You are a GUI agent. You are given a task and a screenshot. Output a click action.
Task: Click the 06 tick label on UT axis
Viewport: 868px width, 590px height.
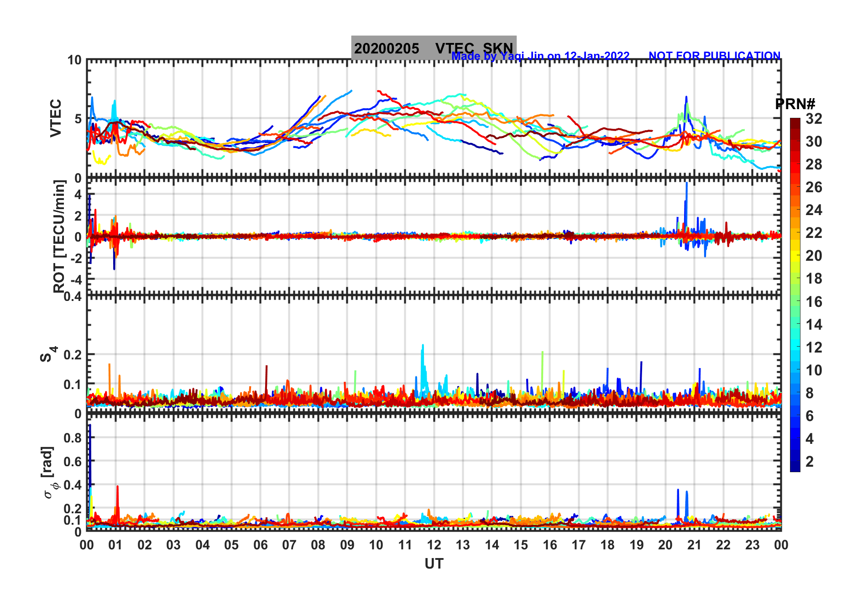(x=260, y=545)
